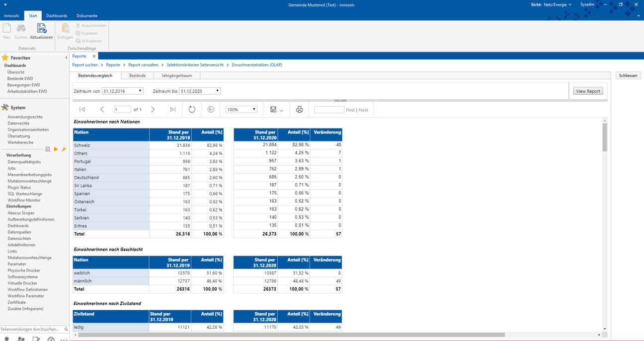
Task: Click the Favoriten star icon
Action: pyautogui.click(x=5, y=58)
